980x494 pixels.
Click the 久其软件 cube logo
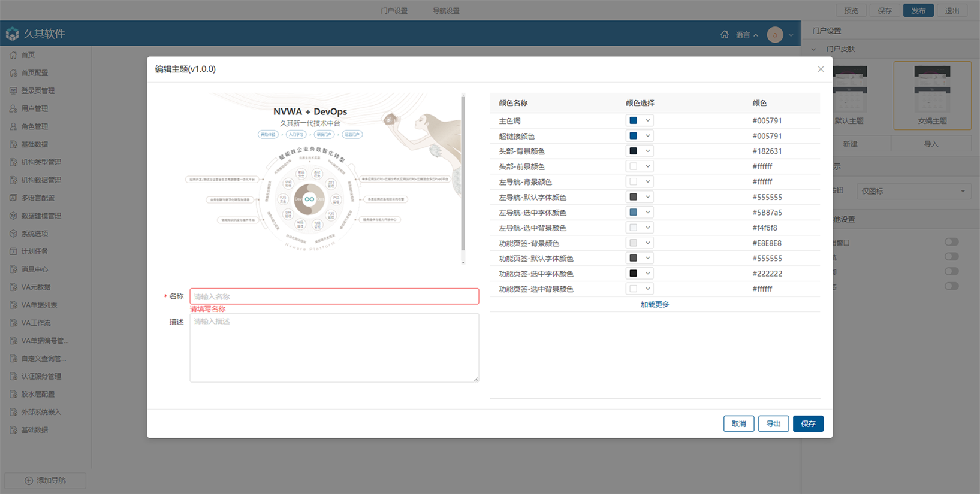(x=12, y=34)
